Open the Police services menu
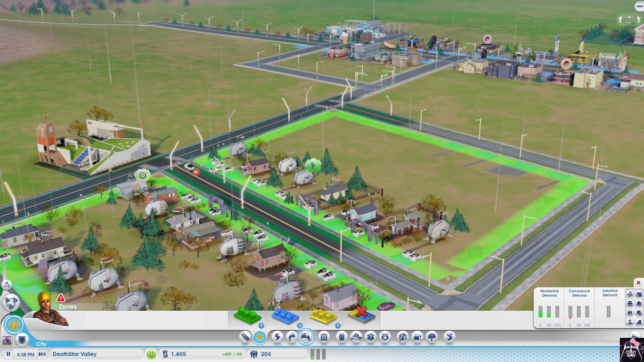Screen dimensions: 644x362 click(385, 337)
